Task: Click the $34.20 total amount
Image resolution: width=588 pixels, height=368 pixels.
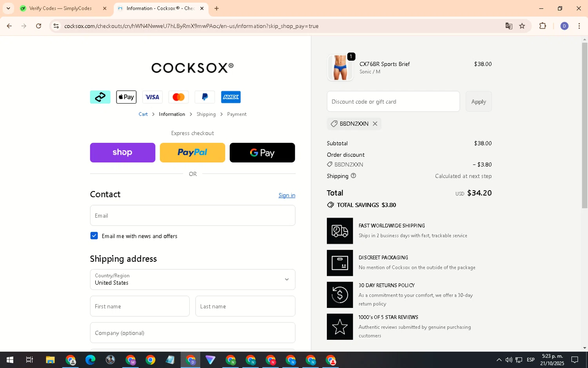Action: [479, 193]
